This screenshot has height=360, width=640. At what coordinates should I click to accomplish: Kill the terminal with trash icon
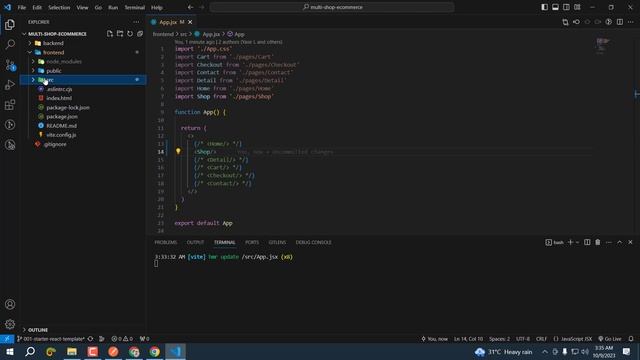tap(598, 242)
